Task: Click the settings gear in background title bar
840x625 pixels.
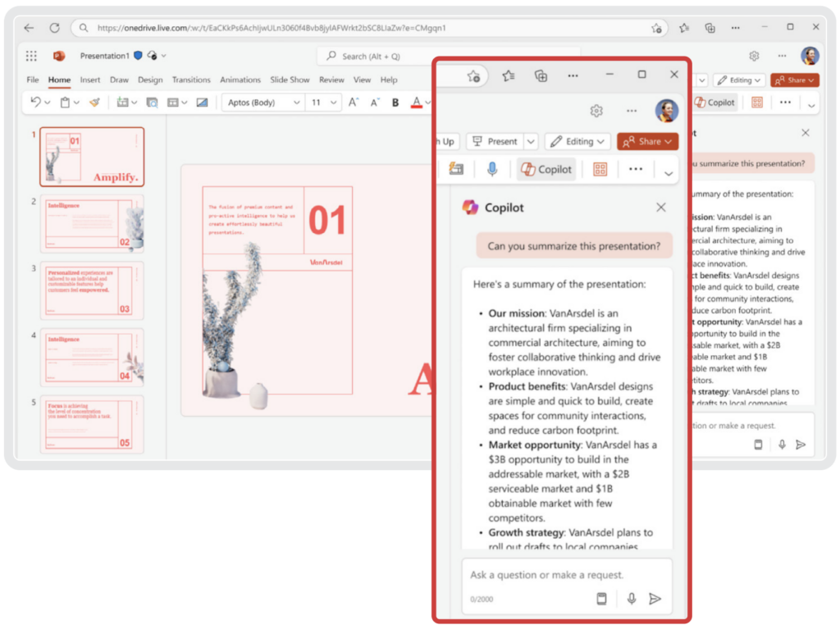Action: (755, 56)
